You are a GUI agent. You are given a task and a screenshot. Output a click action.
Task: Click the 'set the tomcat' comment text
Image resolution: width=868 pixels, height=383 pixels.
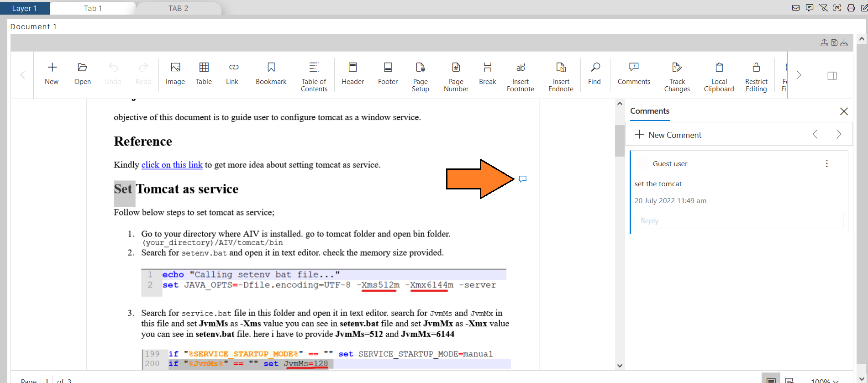pyautogui.click(x=658, y=184)
